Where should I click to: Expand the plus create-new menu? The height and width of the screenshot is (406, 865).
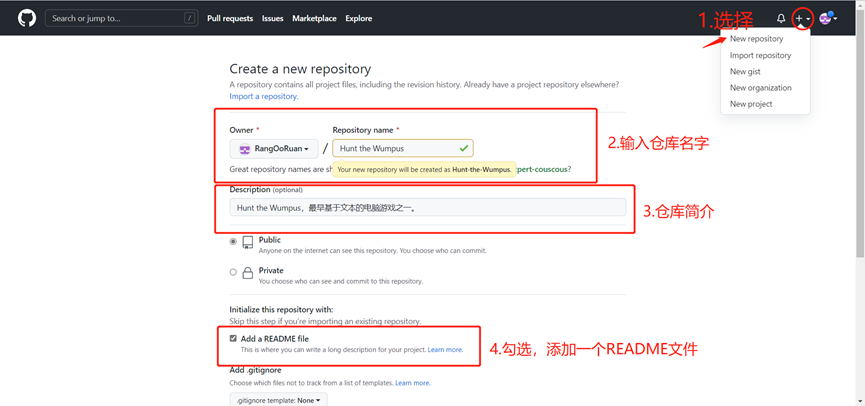[x=803, y=19]
